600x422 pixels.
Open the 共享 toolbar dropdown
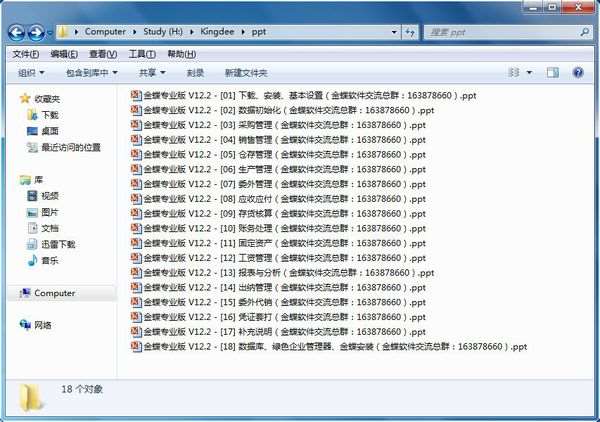(x=152, y=73)
